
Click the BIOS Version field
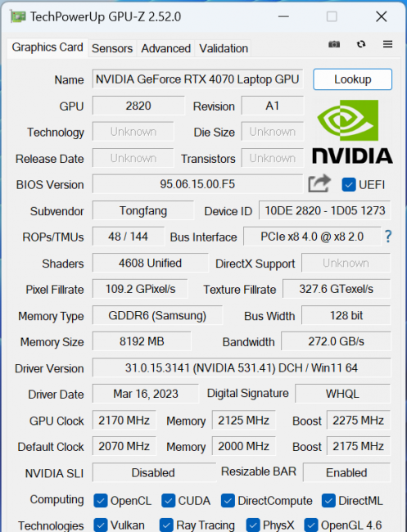tap(197, 184)
